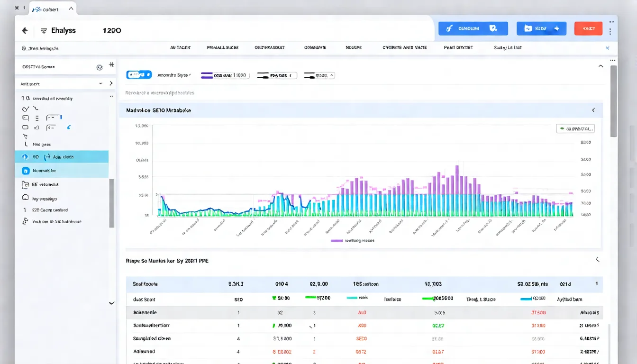Click the small blue X on the tab bar
The image size is (637, 364).
tap(608, 48)
